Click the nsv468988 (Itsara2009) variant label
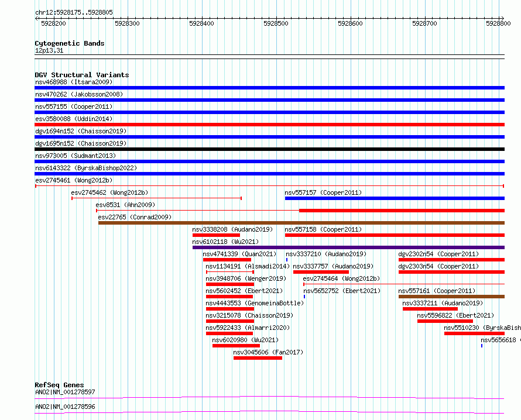 pos(74,82)
